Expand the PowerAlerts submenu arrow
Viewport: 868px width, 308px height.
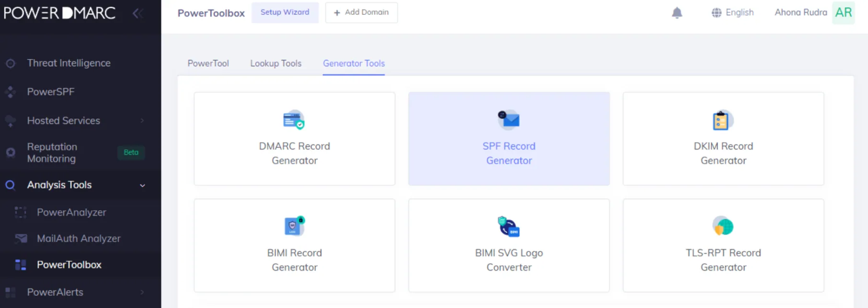(142, 292)
